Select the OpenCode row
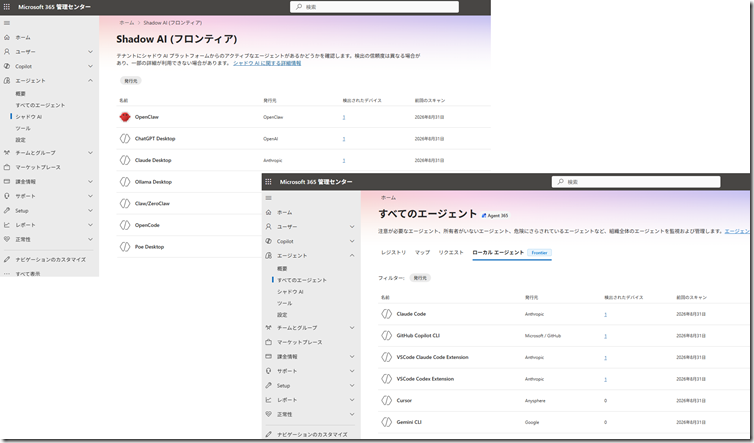The image size is (754, 443). 189,225
